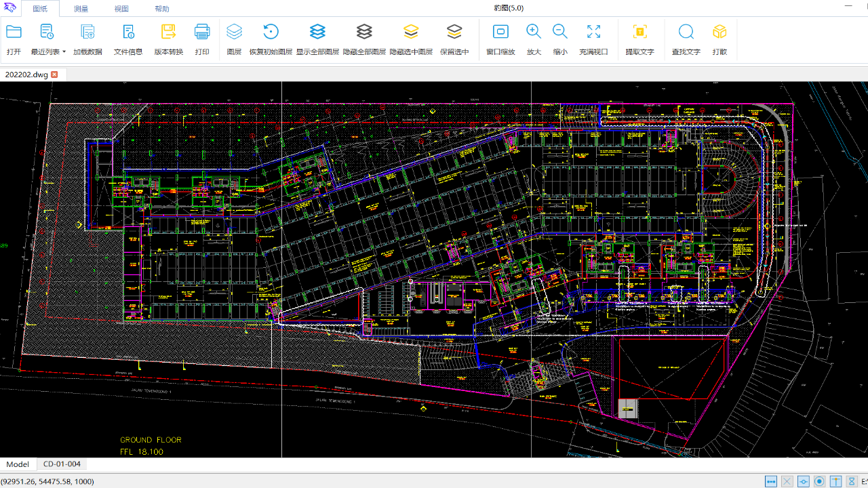Toggle midpoint snap icon in status bar

tap(803, 481)
